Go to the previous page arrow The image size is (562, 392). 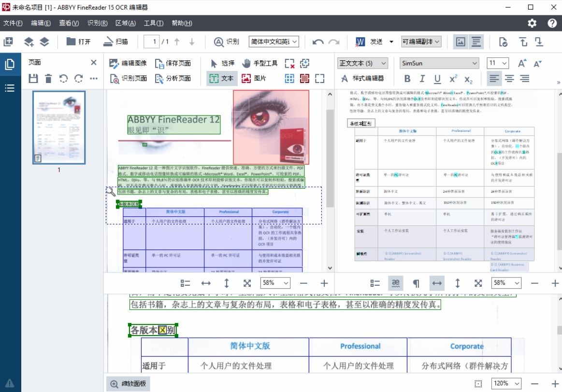[177, 42]
